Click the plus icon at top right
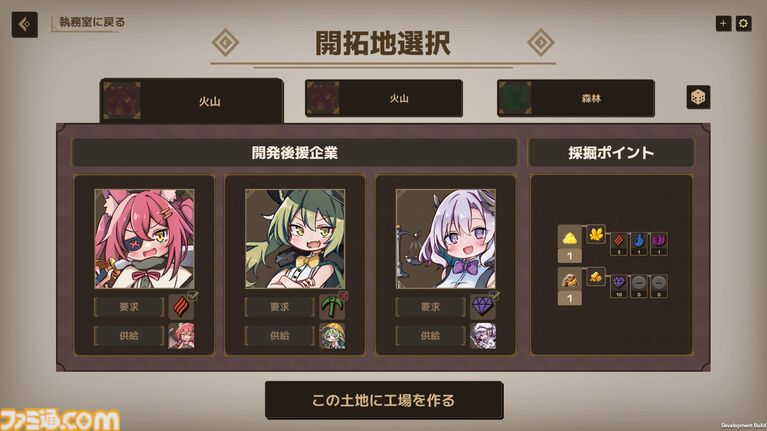This screenshot has height=431, width=767. (x=723, y=23)
